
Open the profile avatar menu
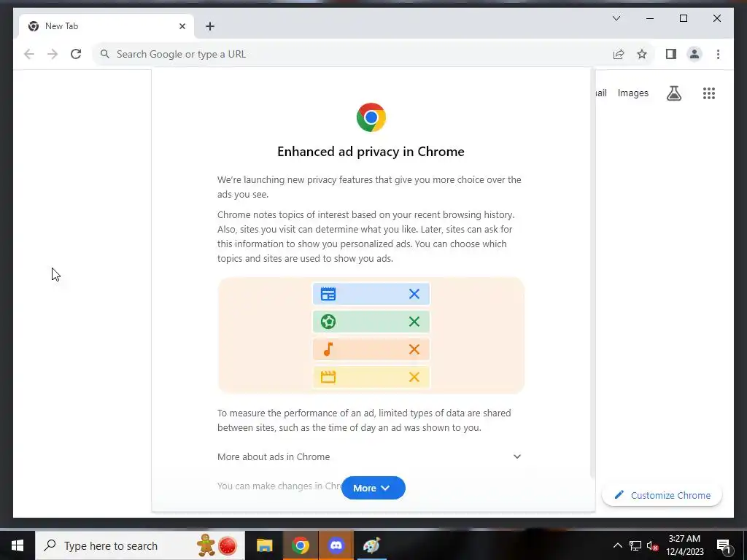click(694, 54)
